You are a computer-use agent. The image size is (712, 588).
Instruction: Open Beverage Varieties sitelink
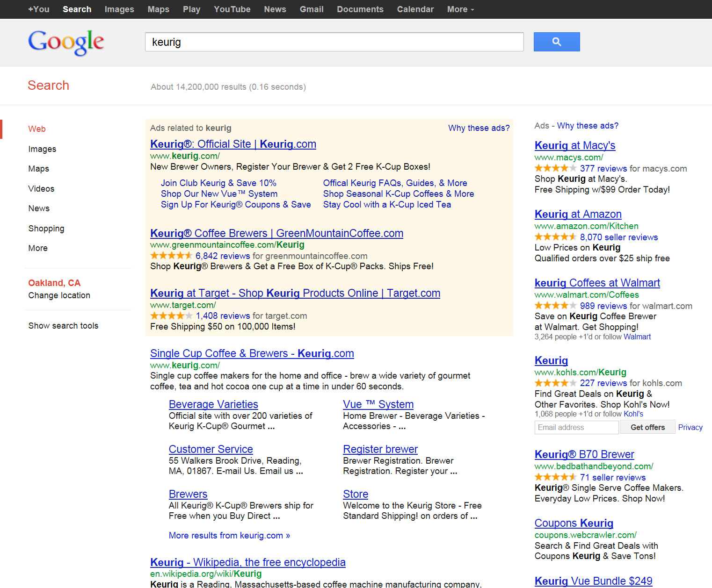[x=213, y=404]
